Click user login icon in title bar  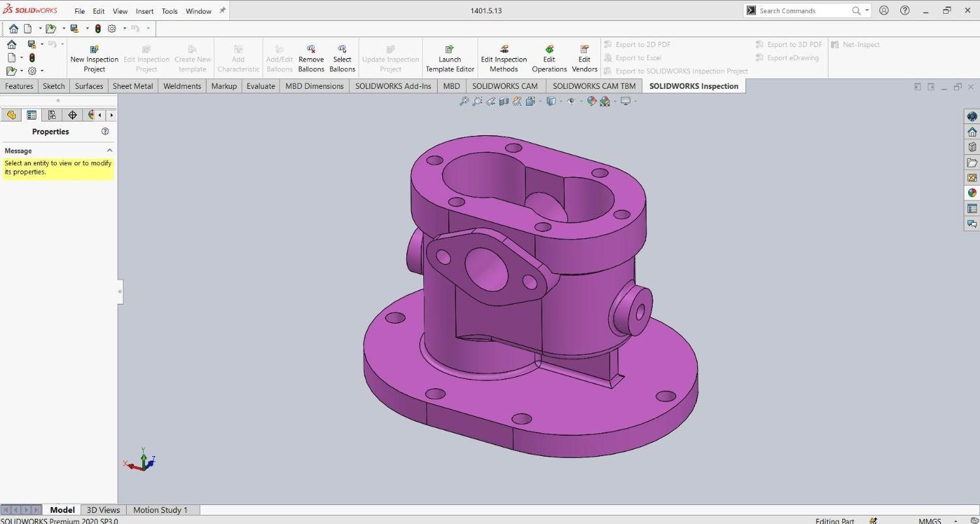coord(884,10)
